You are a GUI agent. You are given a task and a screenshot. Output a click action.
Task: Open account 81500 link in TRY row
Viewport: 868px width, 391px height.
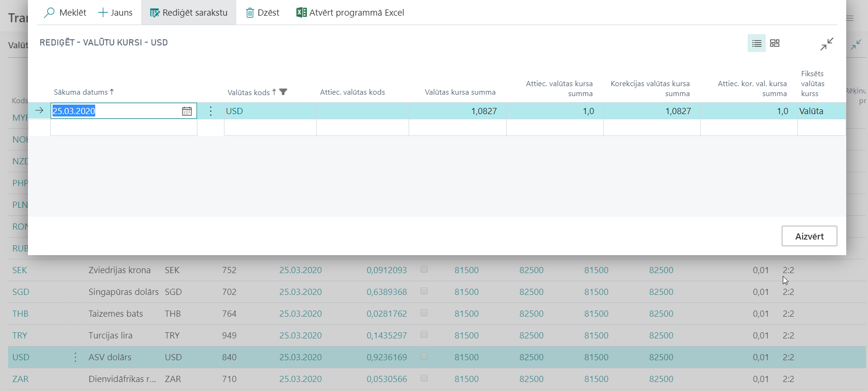point(466,335)
